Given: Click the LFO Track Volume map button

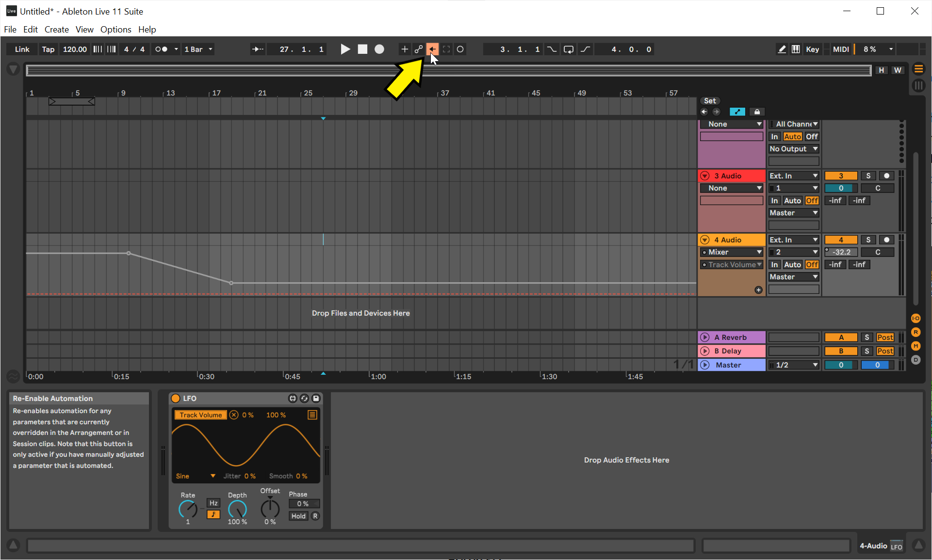Looking at the screenshot, I should click(200, 415).
